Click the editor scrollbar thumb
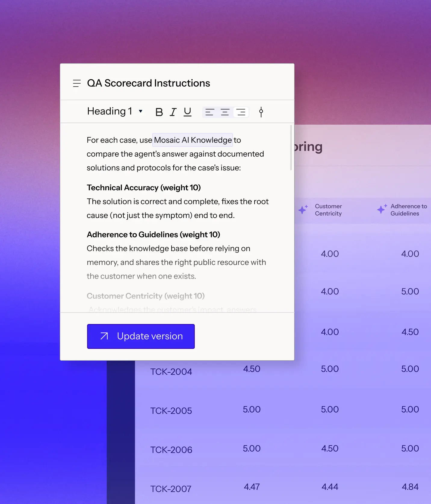431x504 pixels. pyautogui.click(x=291, y=148)
